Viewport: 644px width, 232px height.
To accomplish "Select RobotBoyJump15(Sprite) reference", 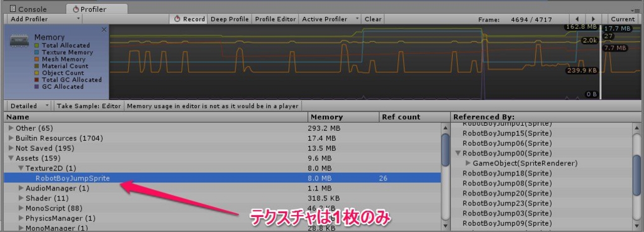I will click(x=507, y=133).
